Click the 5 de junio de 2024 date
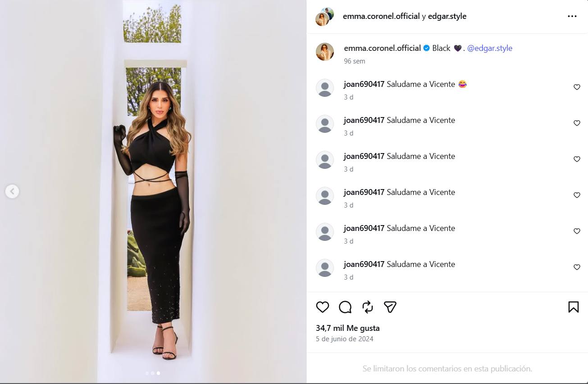The height and width of the screenshot is (384, 588). (x=345, y=339)
